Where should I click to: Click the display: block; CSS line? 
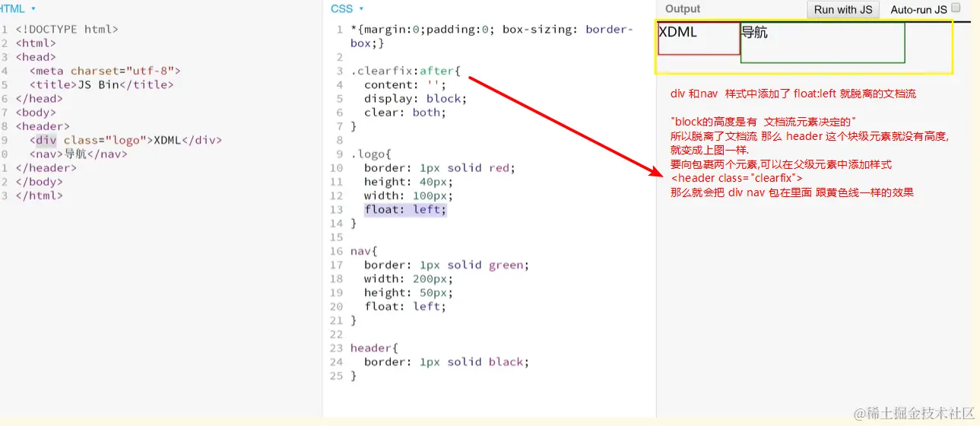coord(416,98)
